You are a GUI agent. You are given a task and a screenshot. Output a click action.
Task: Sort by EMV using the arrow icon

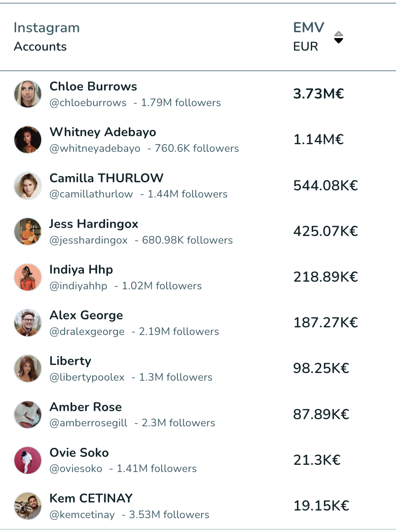[x=338, y=37]
